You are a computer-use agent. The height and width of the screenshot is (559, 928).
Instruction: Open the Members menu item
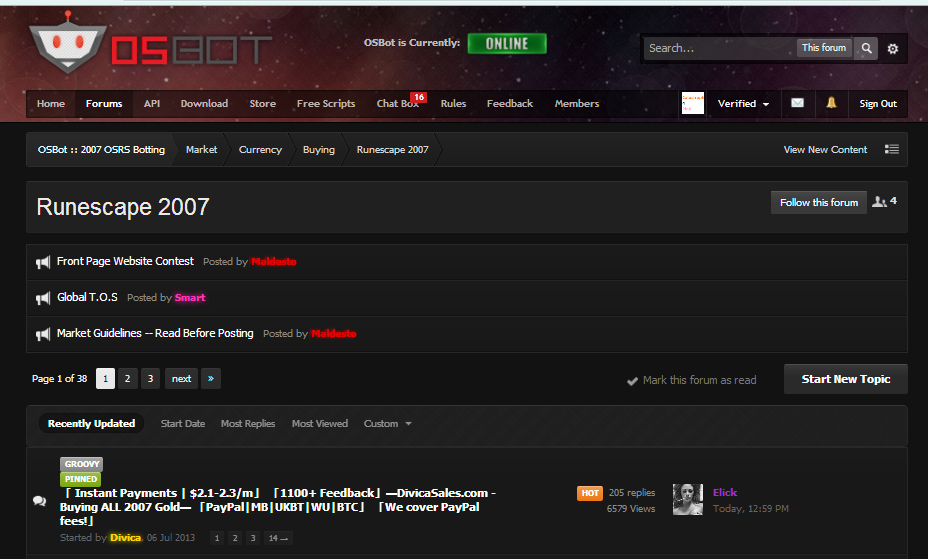(x=577, y=104)
